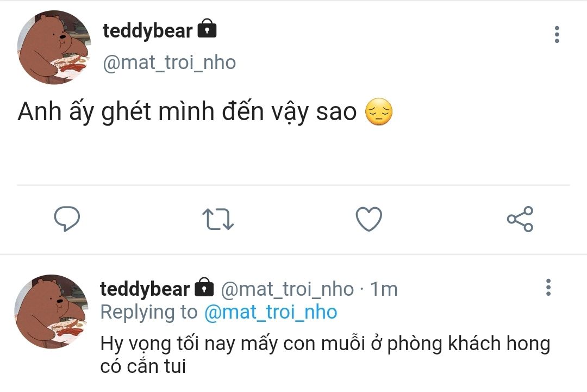
Task: Click the blue @mat_troi_nho mention link
Action: point(270,312)
